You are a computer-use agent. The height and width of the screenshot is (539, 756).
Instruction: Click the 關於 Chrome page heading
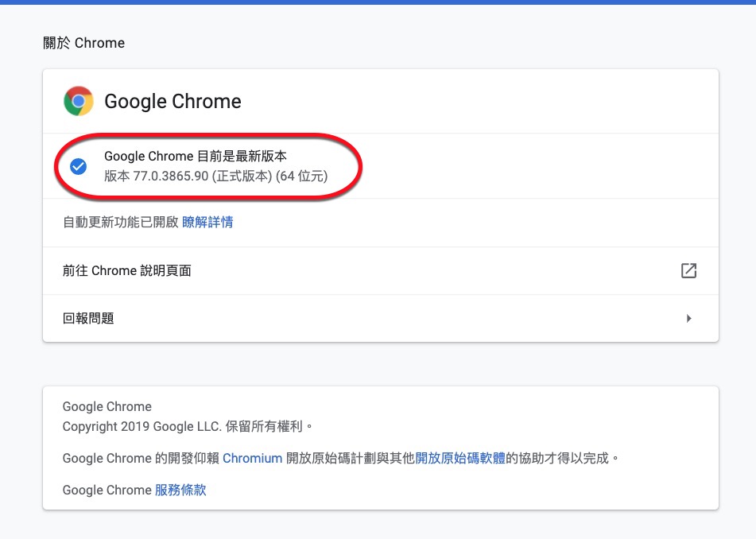83,43
